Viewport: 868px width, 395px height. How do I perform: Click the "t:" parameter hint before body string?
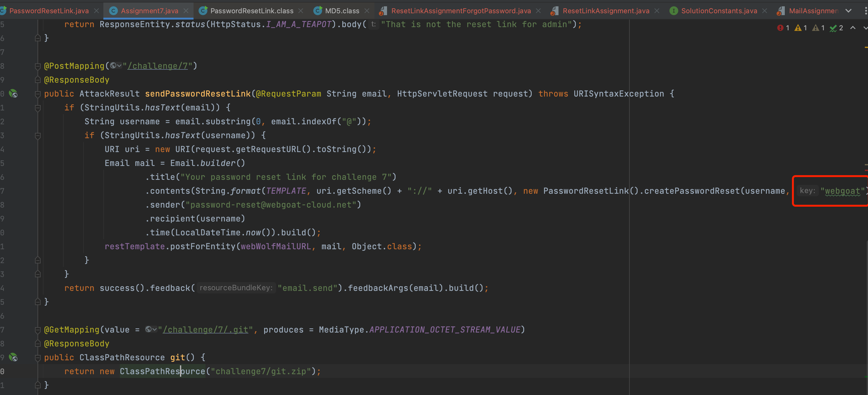tap(373, 24)
